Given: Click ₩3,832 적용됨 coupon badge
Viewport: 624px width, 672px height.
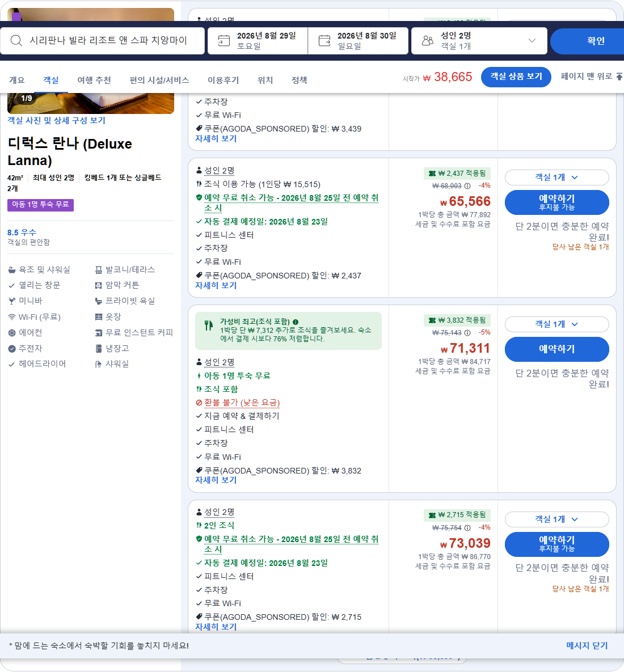Looking at the screenshot, I should click(457, 320).
